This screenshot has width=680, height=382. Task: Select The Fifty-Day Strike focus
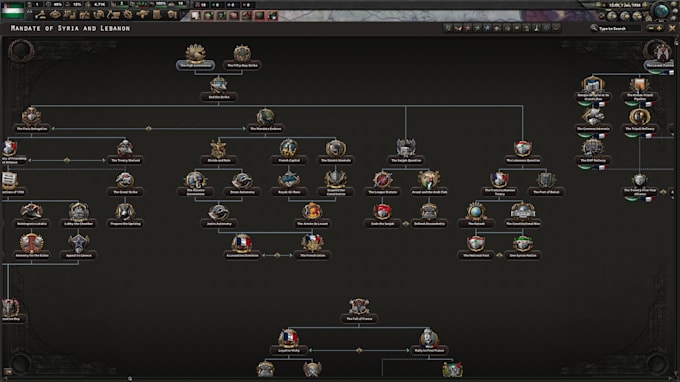[x=242, y=57]
